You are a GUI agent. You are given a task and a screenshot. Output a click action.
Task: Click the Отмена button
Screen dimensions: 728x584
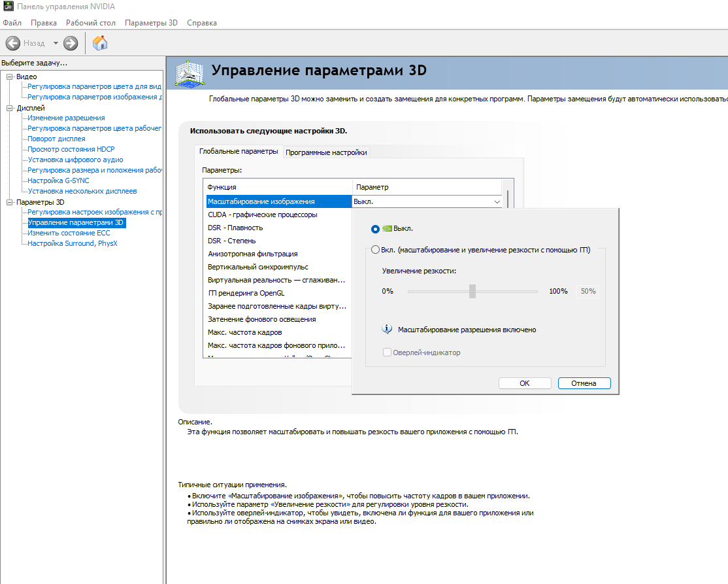pos(584,383)
